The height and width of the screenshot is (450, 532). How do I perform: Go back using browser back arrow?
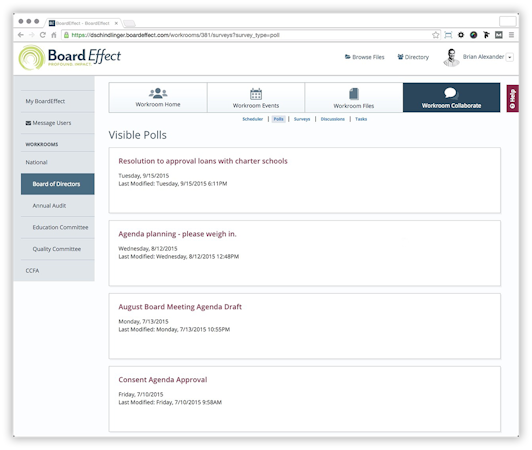[x=21, y=35]
